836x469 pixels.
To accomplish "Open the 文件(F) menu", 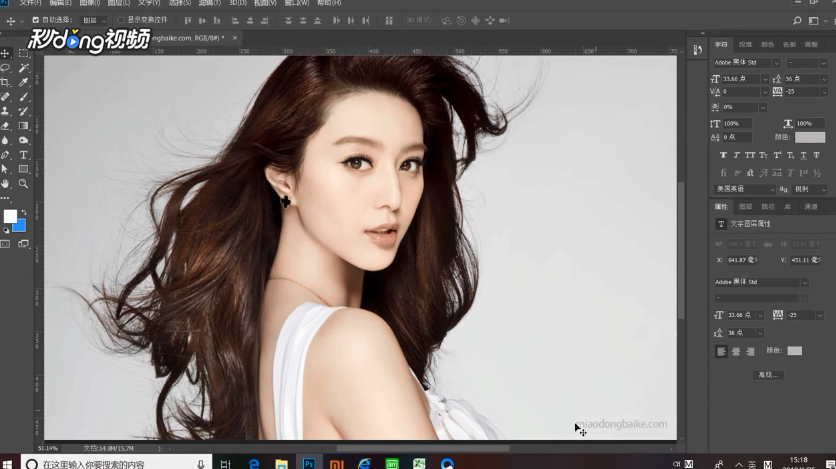I will click(30, 3).
